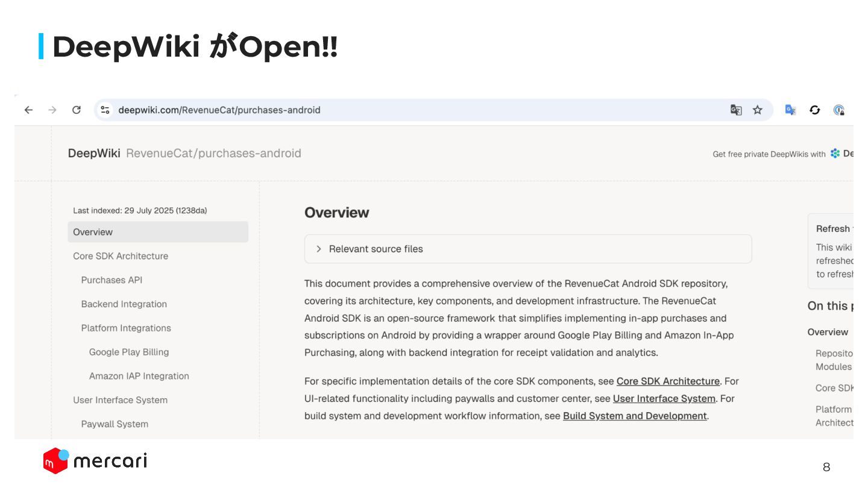Open the Purchases API sidebar page
The width and height of the screenshot is (868, 488).
(112, 280)
